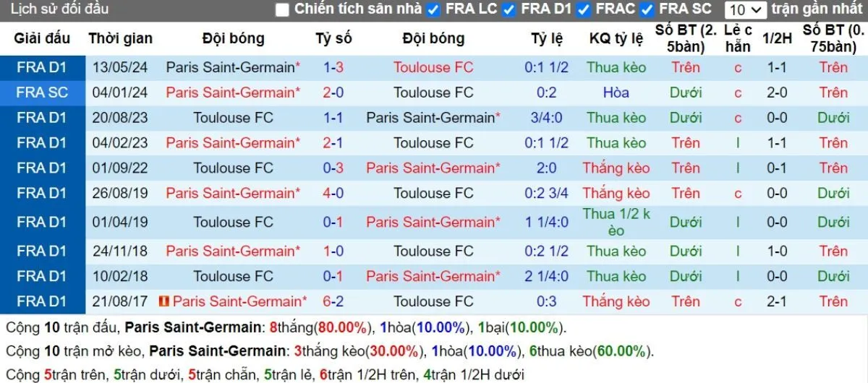Image resolution: width=868 pixels, height=383 pixels.
Task: Click the 1-3 score link
Action: (333, 67)
